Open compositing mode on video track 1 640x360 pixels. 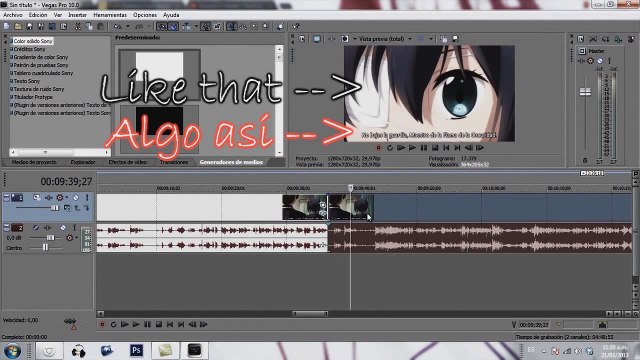(x=67, y=208)
